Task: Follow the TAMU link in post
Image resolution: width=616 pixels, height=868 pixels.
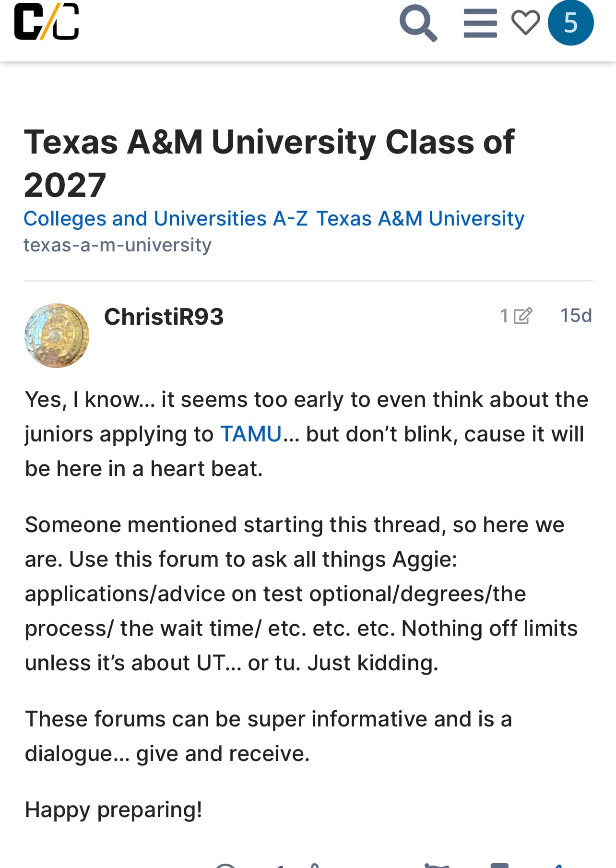Action: tap(251, 434)
